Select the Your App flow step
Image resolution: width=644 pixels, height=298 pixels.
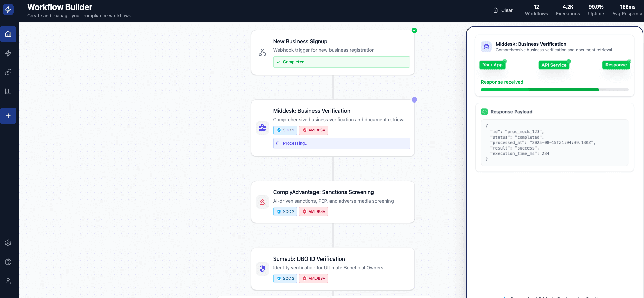click(492, 65)
